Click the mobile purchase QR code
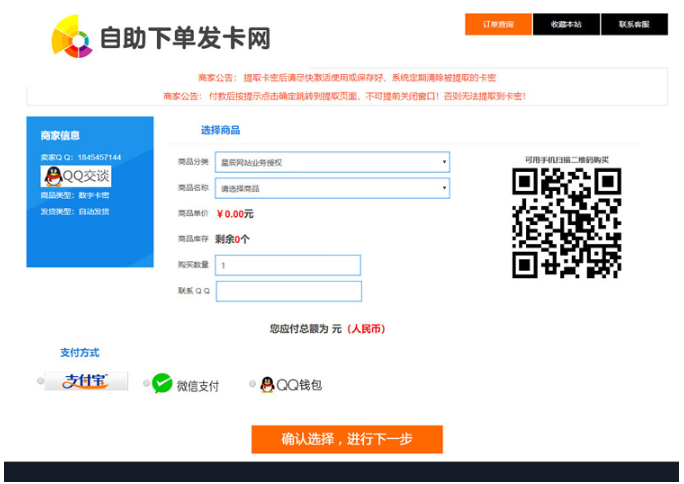Viewport: 684px width, 484px height. point(566,223)
